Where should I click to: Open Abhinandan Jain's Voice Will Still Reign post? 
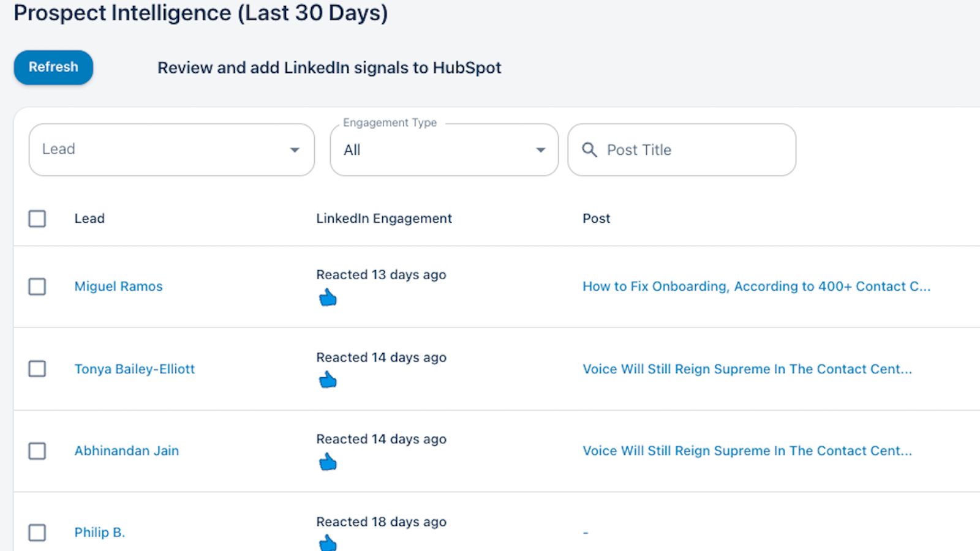coord(747,451)
